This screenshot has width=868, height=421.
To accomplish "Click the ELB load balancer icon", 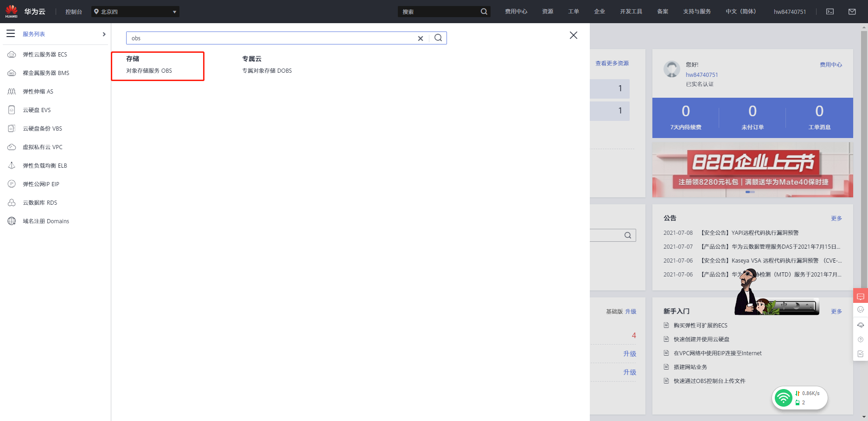I will (x=12, y=166).
